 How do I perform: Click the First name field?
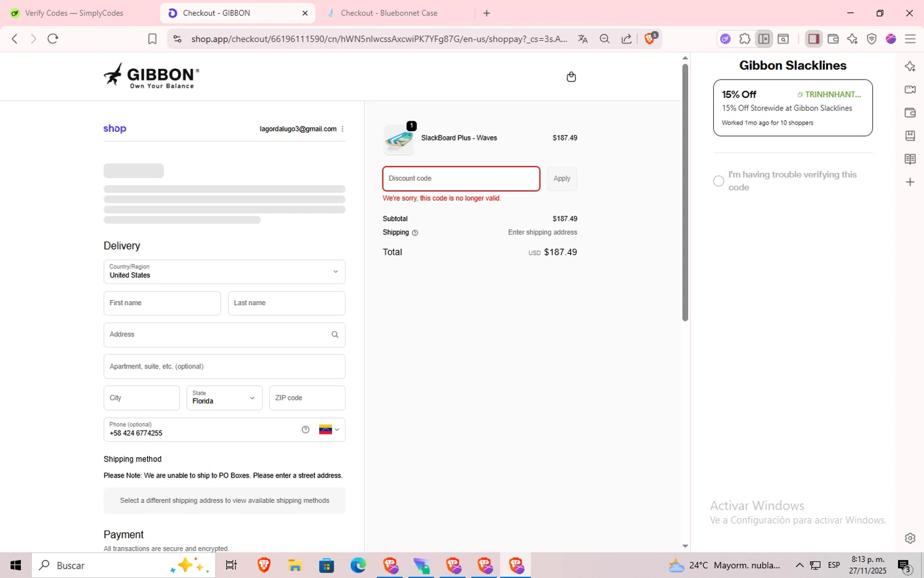[162, 303]
